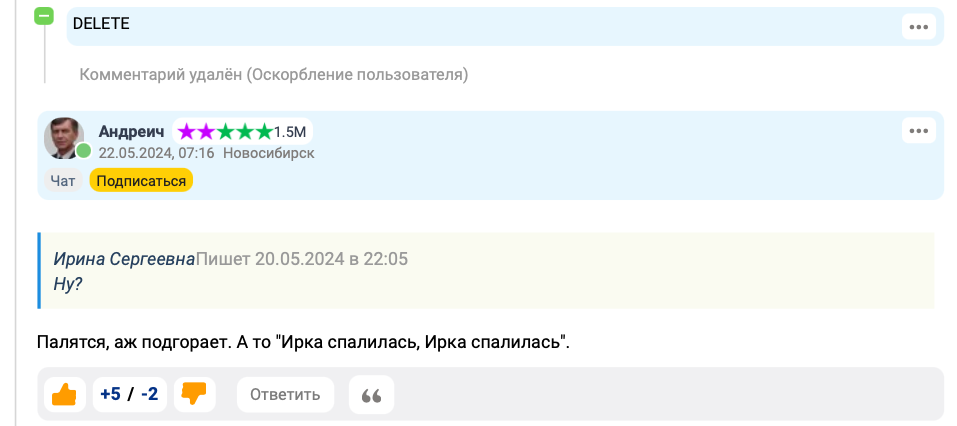Like the comment with thumbs up
Viewport: 957px width, 426px height.
pos(64,394)
